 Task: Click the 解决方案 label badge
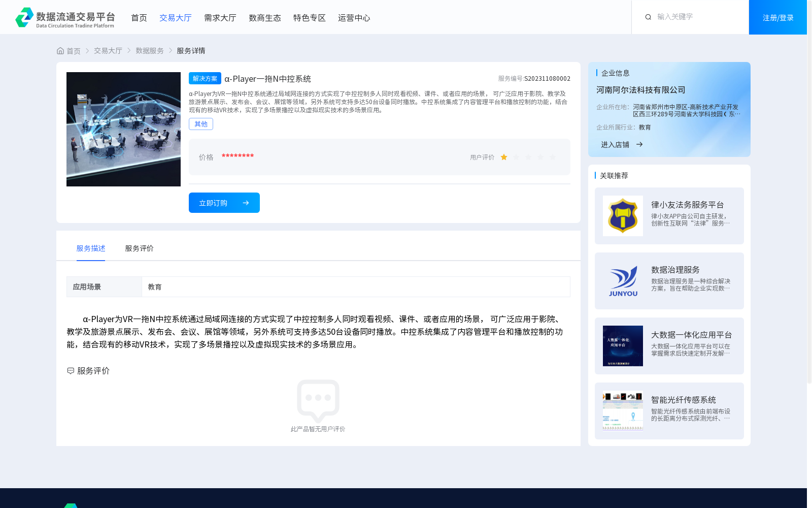[205, 78]
